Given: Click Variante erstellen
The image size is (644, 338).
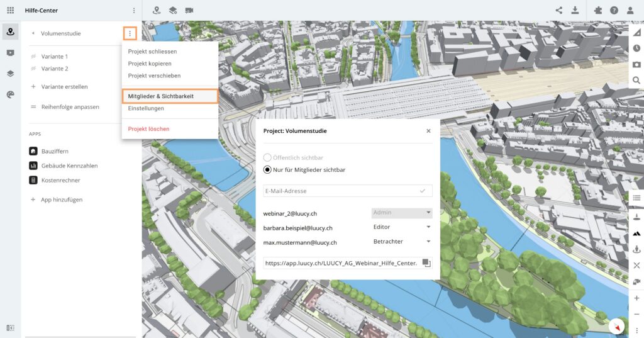Looking at the screenshot, I should point(64,87).
